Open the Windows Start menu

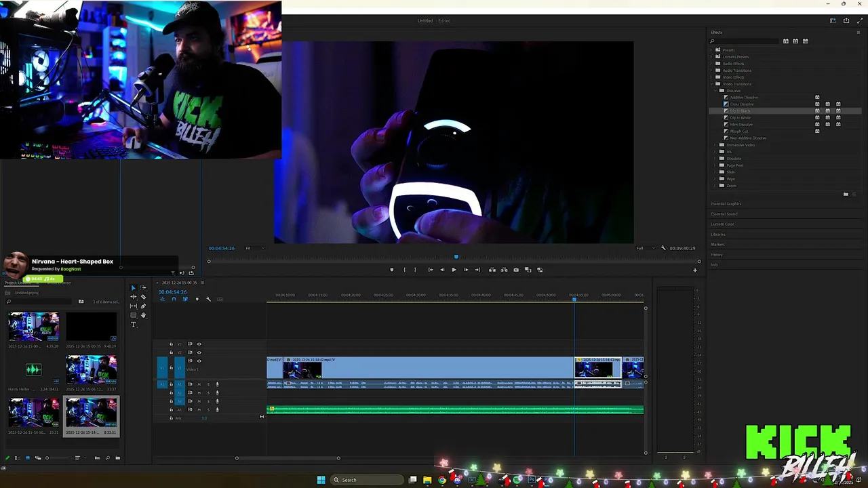[x=321, y=480]
